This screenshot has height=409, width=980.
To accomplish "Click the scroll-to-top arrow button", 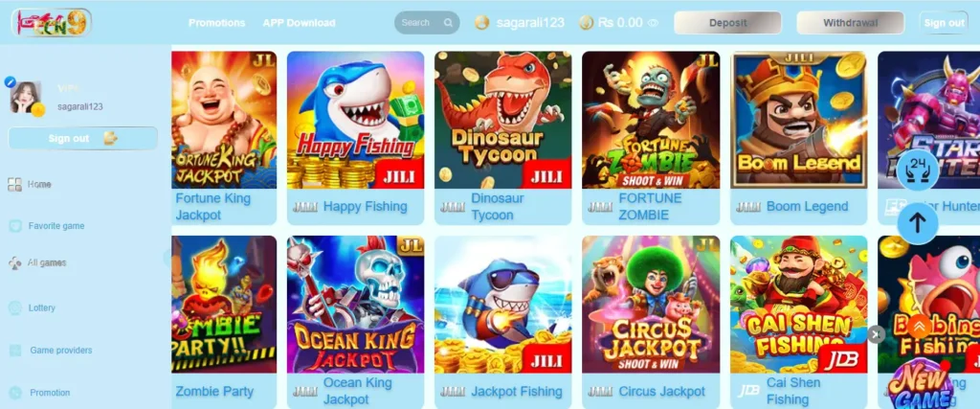I will tap(917, 222).
